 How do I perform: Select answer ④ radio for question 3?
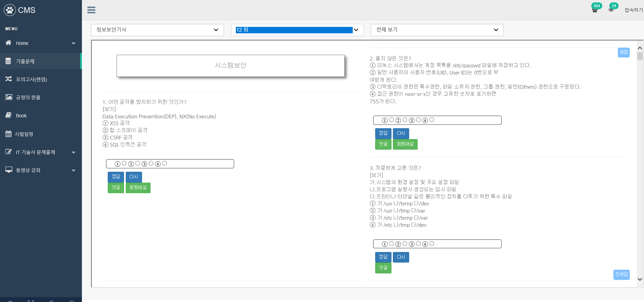tap(432, 244)
